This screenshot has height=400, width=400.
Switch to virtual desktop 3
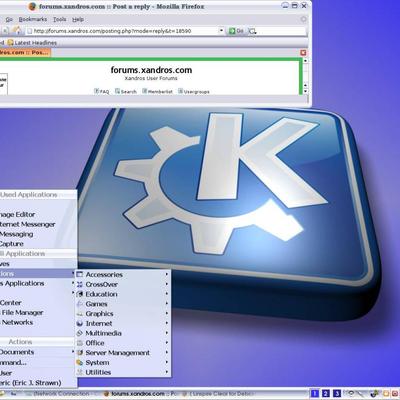(337, 394)
